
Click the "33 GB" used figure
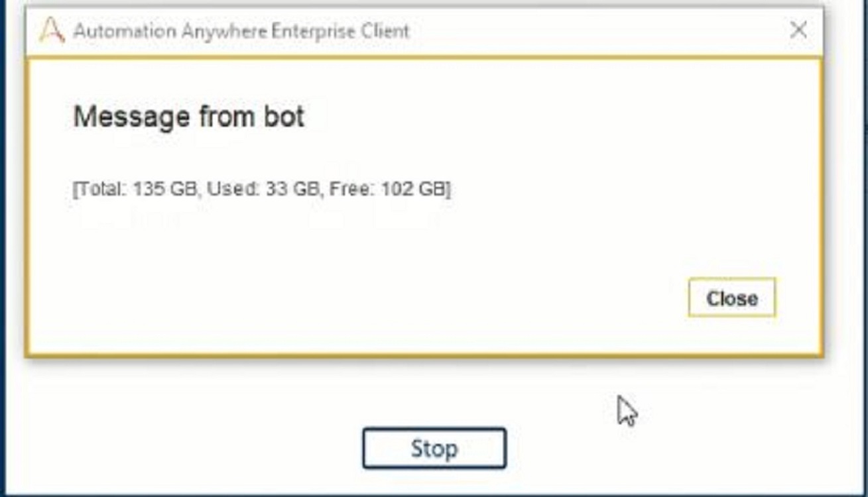[292, 189]
